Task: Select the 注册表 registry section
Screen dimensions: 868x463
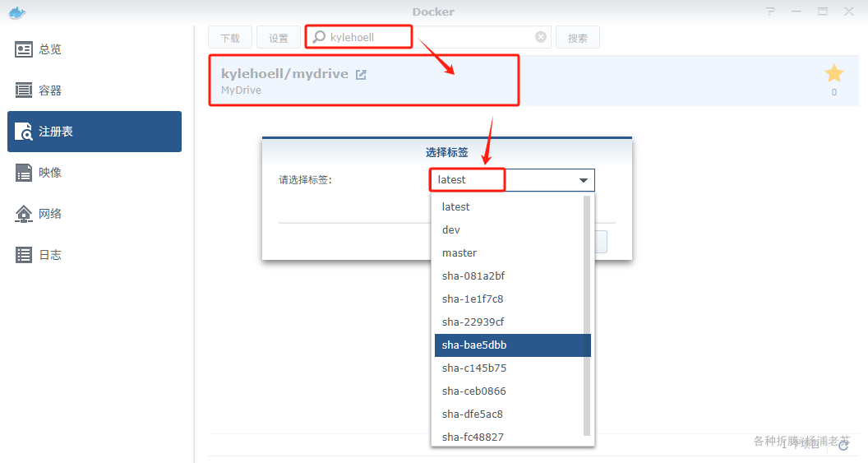Action: (x=94, y=132)
